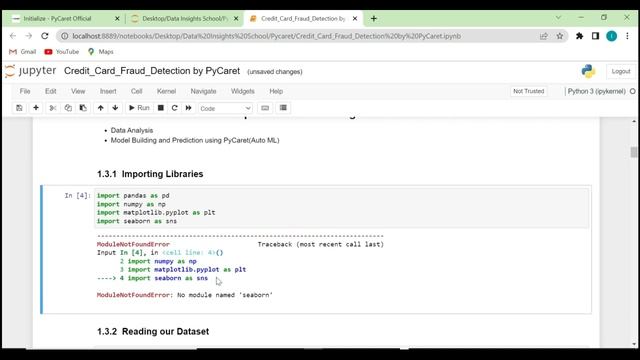
Task: Open the command palette keyboard icon
Action: (x=265, y=108)
